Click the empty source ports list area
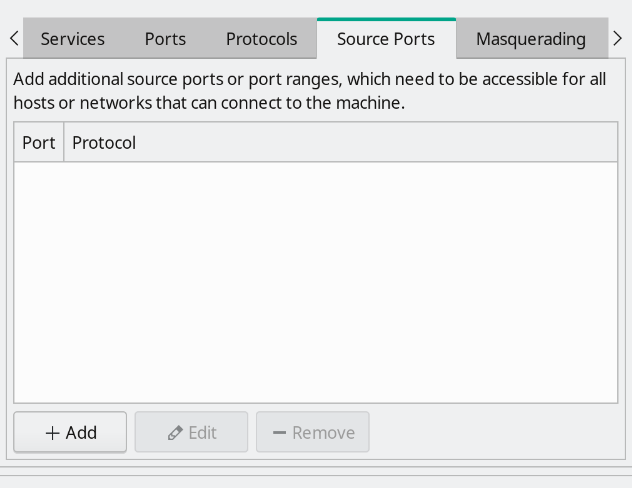This screenshot has width=632, height=488. pos(316,282)
